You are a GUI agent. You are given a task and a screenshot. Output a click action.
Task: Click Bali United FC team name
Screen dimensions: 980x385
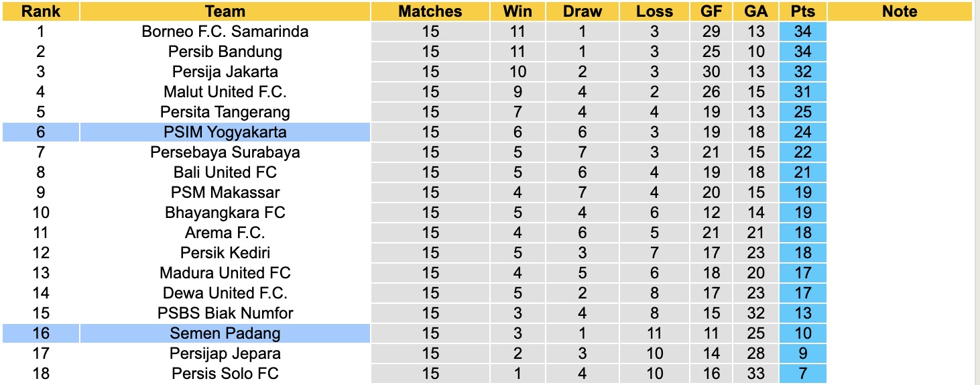pos(225,172)
